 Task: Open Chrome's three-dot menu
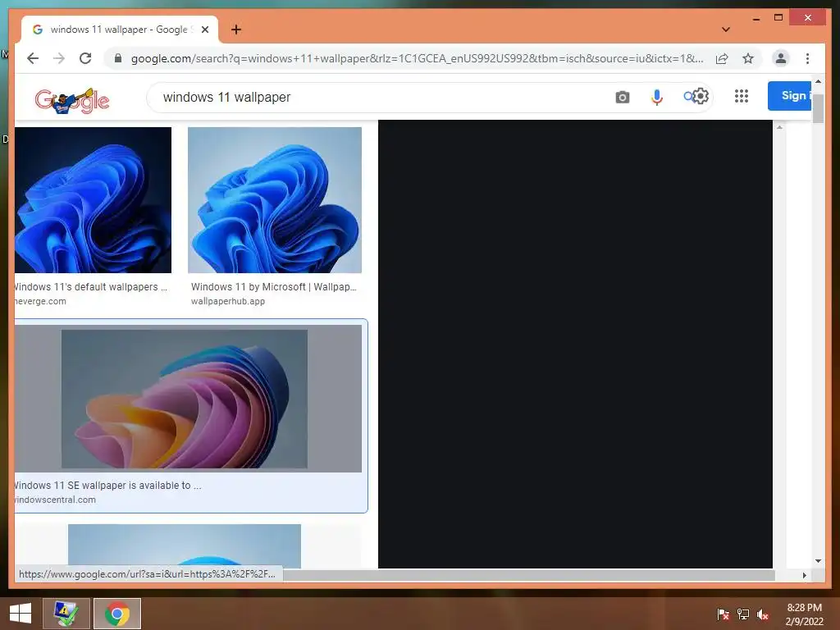[x=807, y=58]
